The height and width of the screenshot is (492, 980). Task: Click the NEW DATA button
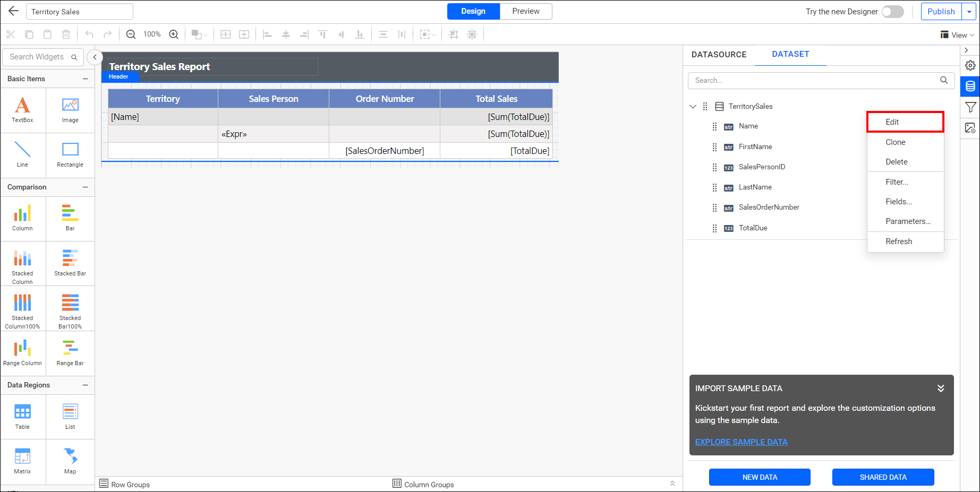tap(759, 477)
